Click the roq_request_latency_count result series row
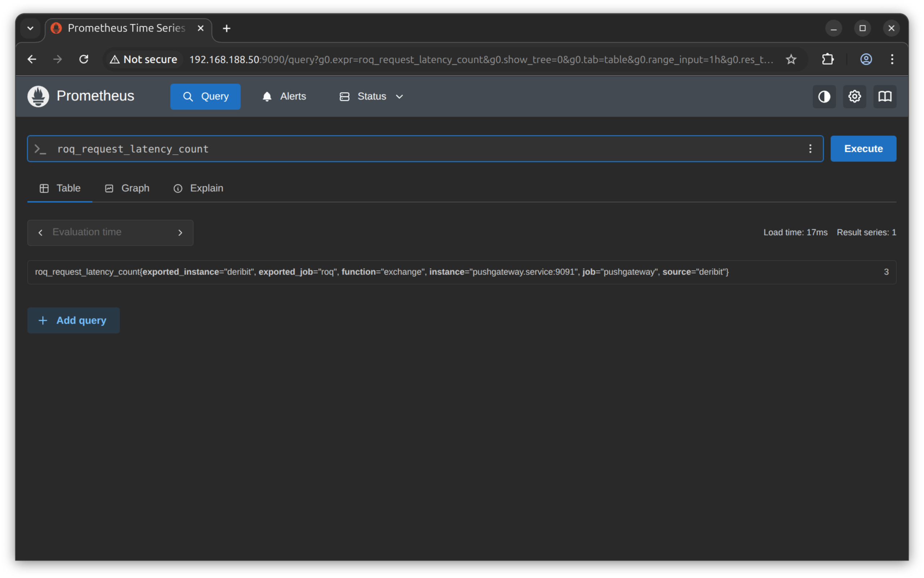This screenshot has width=924, height=578. click(x=462, y=272)
